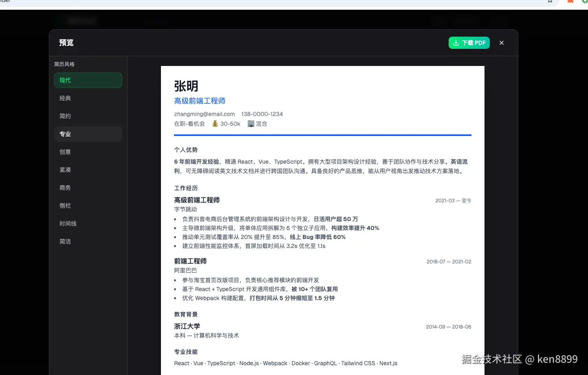This screenshot has height=375, width=588.
Task: Select the 紧凑 resume style
Action: coord(88,170)
